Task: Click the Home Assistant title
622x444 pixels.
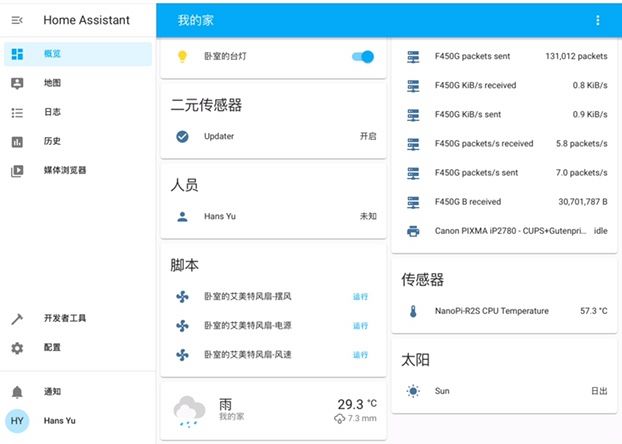Action: tap(86, 20)
